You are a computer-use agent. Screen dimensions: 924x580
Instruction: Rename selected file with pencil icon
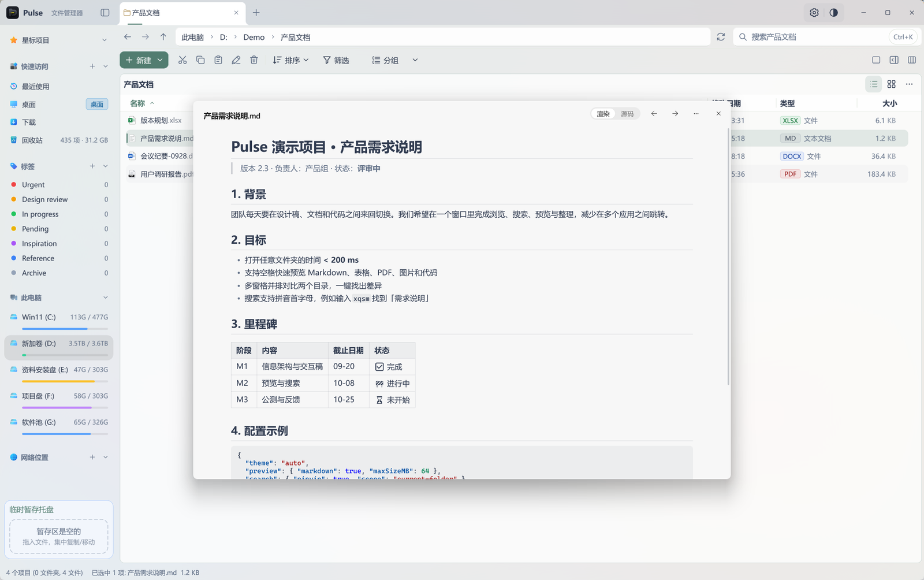click(x=236, y=60)
